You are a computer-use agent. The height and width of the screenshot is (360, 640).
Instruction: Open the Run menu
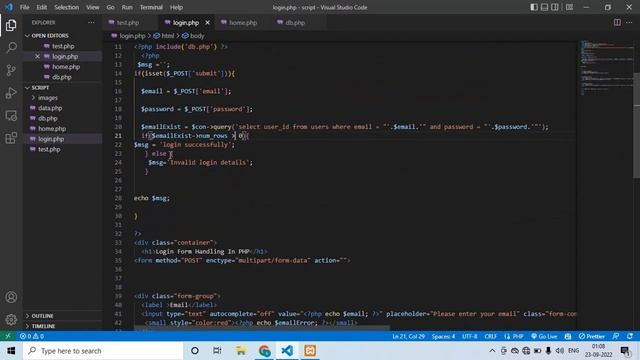(x=127, y=7)
